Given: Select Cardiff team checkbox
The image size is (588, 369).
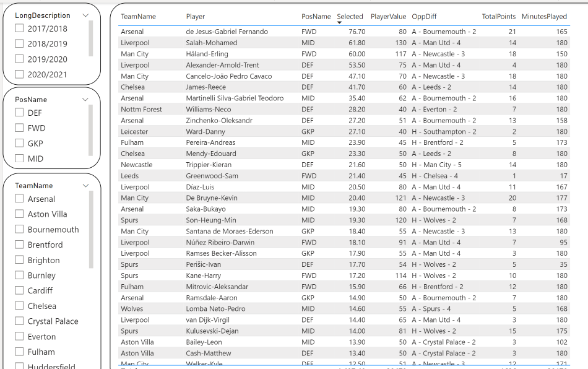Looking at the screenshot, I should (x=19, y=290).
